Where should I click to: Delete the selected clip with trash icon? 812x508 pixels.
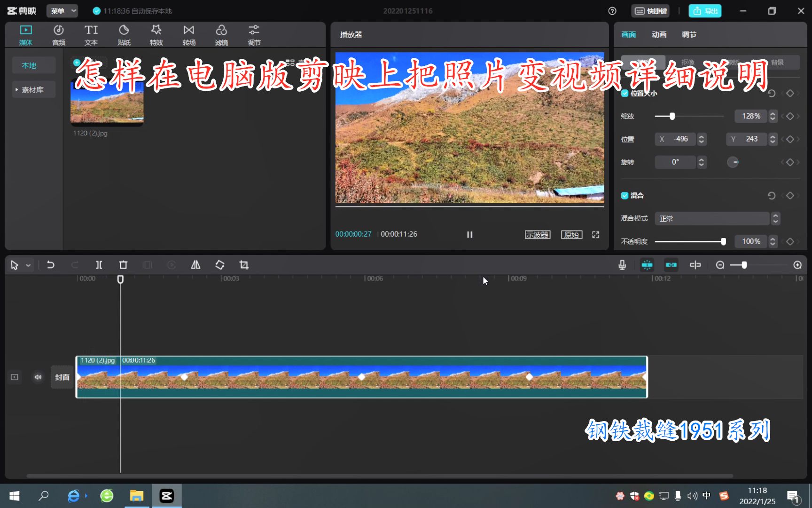click(x=123, y=265)
